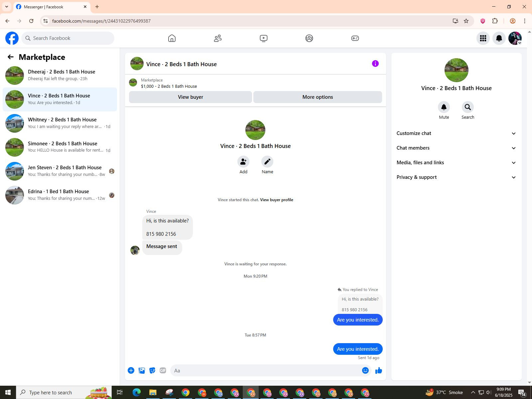Open the emoji picker smiley

click(x=365, y=370)
